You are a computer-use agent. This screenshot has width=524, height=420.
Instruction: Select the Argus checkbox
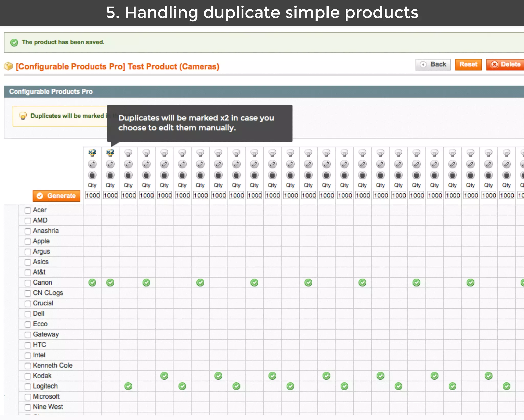pos(28,252)
